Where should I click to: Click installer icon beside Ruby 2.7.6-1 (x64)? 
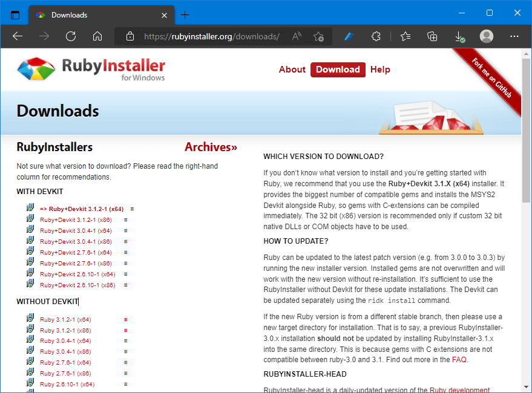30,361
